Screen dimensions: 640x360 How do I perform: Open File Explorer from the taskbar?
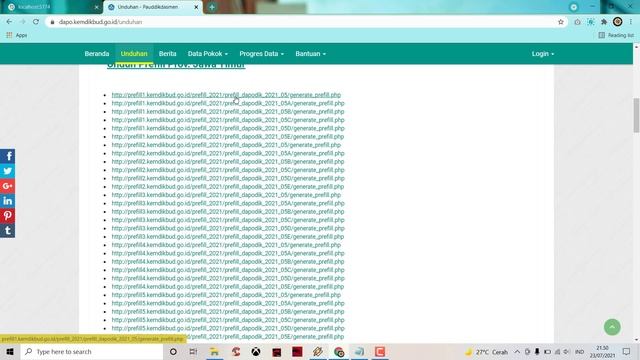coord(214,351)
